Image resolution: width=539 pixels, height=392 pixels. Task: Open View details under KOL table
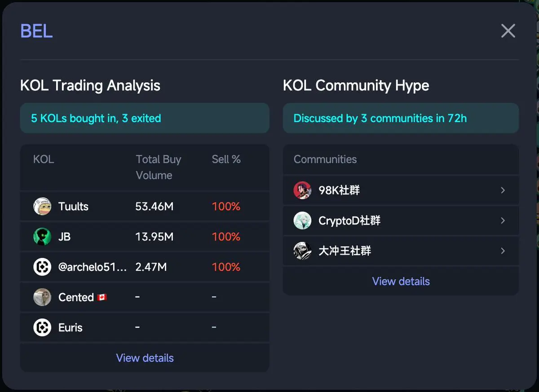[145, 358]
